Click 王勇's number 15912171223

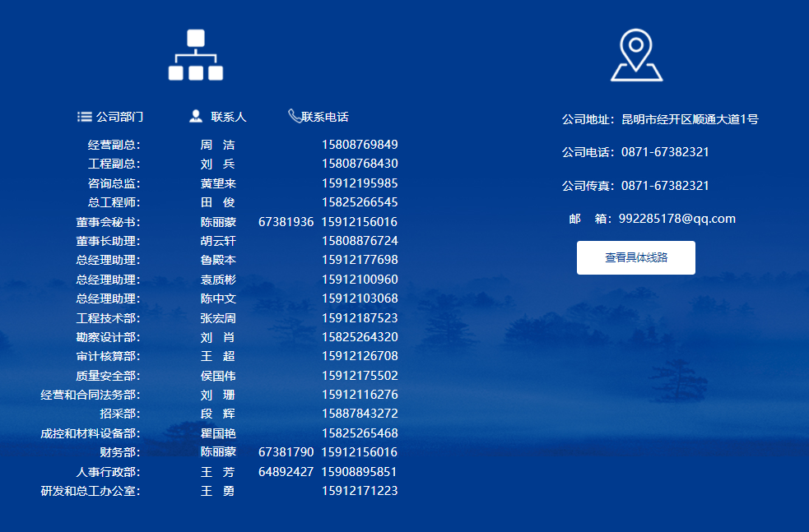click(360, 491)
